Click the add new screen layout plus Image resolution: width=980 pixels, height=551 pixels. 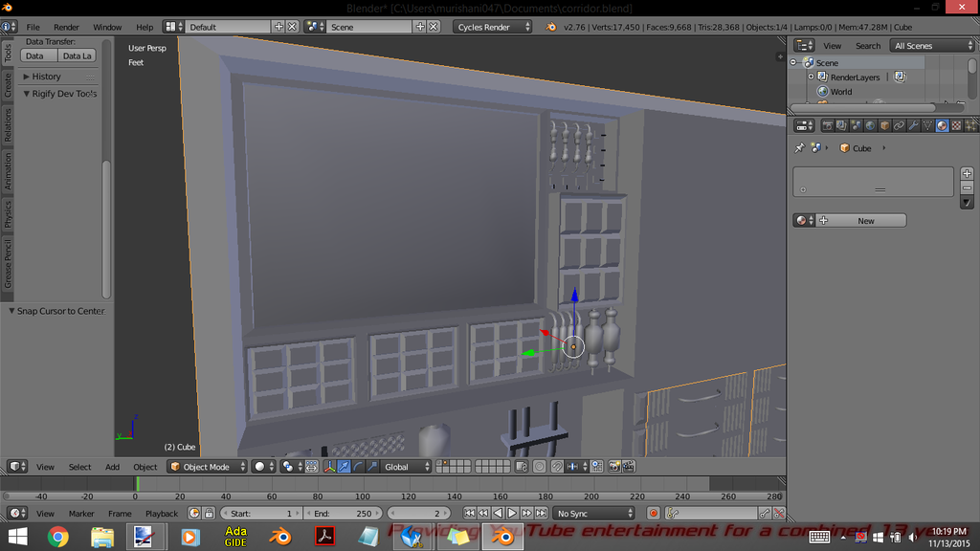pyautogui.click(x=278, y=27)
